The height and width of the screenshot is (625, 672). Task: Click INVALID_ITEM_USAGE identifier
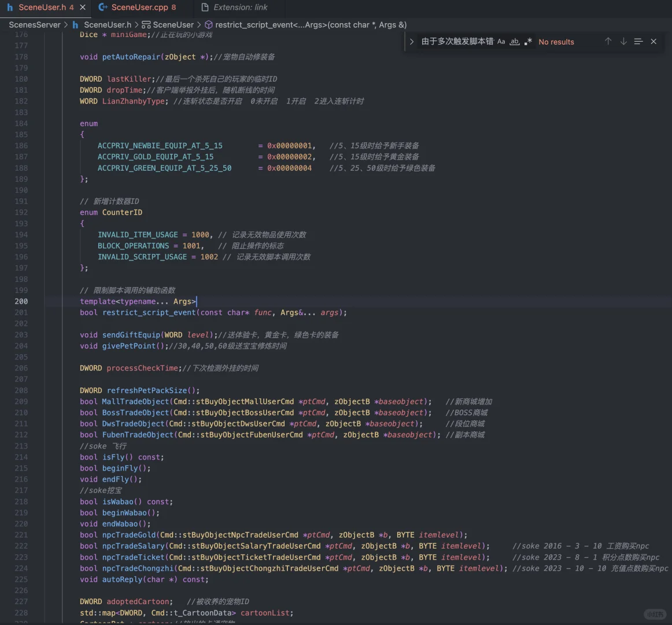click(138, 234)
